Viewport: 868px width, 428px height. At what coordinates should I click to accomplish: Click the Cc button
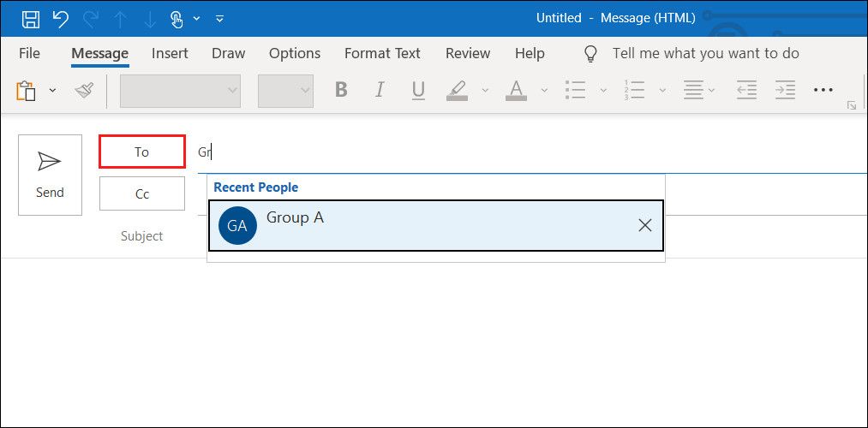click(x=142, y=193)
